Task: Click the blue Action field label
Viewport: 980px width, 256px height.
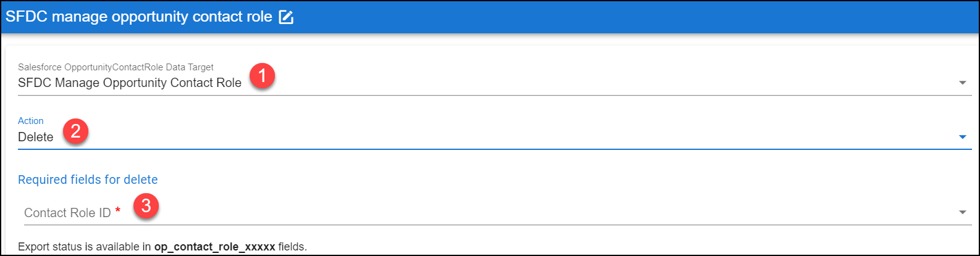Action: [31, 121]
